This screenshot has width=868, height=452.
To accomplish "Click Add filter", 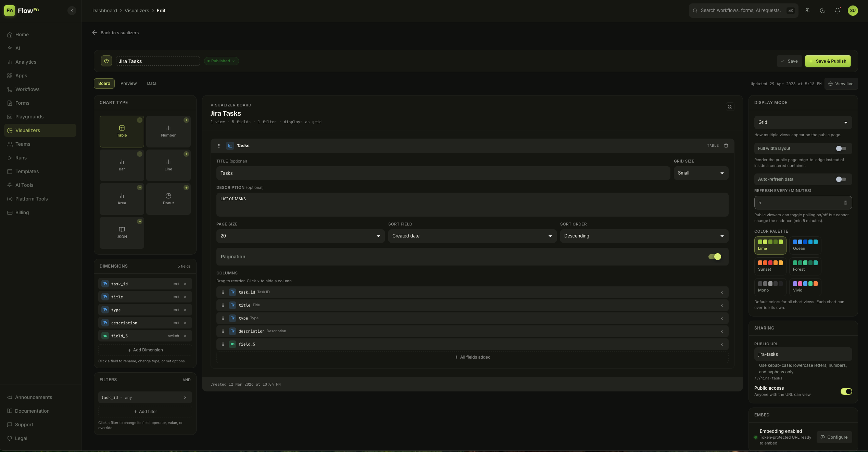I will click(x=145, y=412).
